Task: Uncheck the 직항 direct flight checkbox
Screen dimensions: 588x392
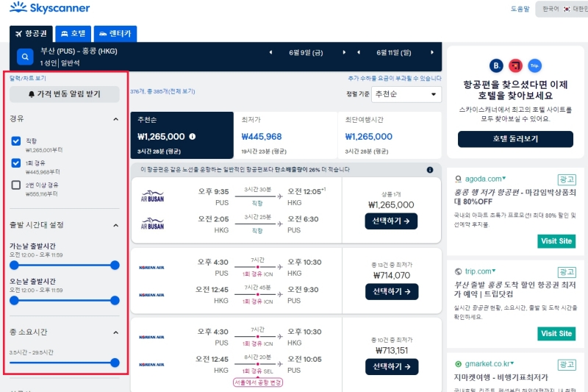Action: pyautogui.click(x=15, y=141)
